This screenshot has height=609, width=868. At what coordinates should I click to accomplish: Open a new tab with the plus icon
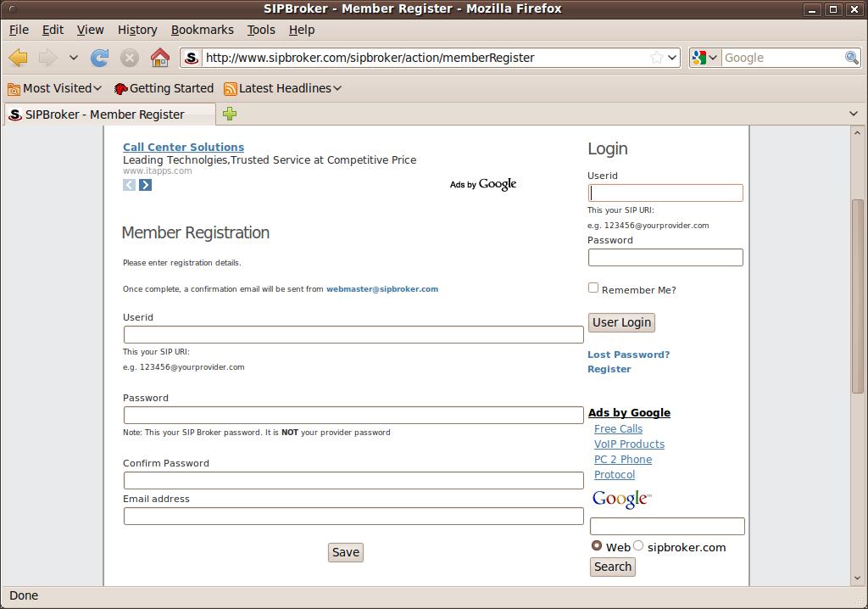[230, 114]
